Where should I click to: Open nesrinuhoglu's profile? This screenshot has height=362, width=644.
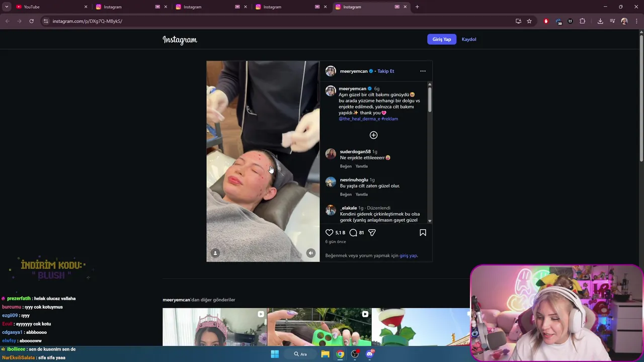coord(354,180)
